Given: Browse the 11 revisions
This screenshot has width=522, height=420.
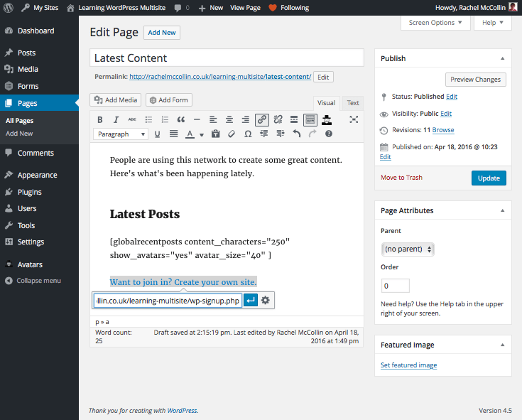Looking at the screenshot, I should coord(443,130).
